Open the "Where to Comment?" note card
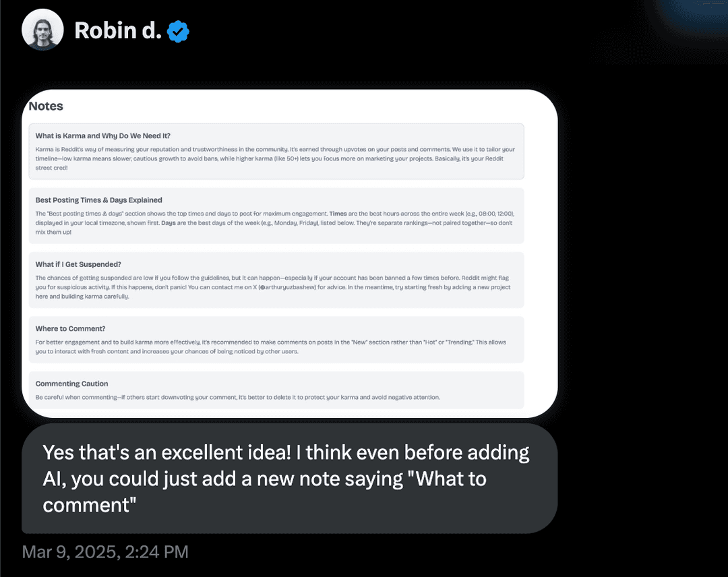This screenshot has width=728, height=577. point(275,340)
